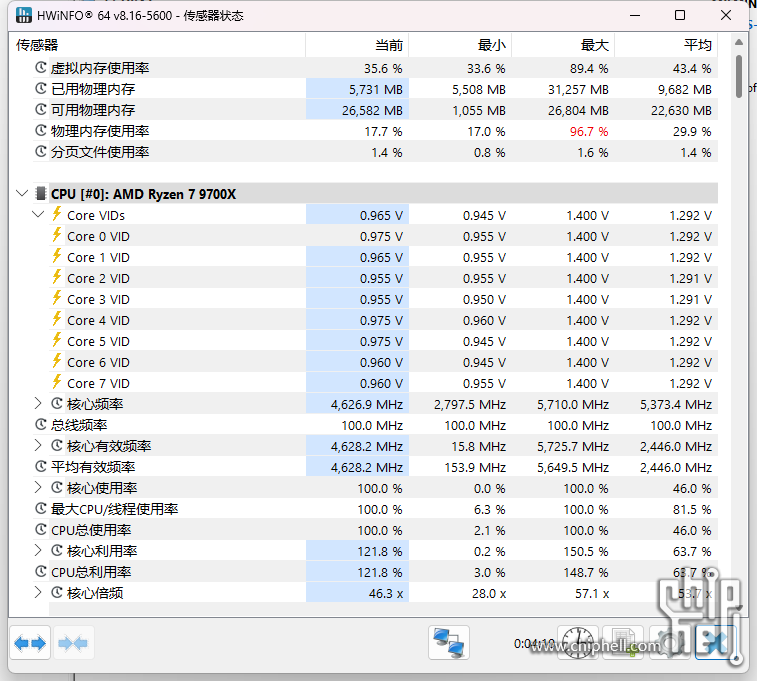Click the 31,257 MB maximum value

click(x=578, y=89)
